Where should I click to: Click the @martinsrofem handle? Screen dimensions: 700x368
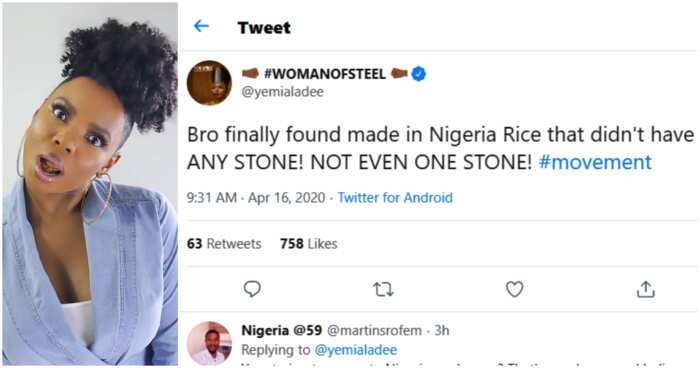[x=374, y=330]
